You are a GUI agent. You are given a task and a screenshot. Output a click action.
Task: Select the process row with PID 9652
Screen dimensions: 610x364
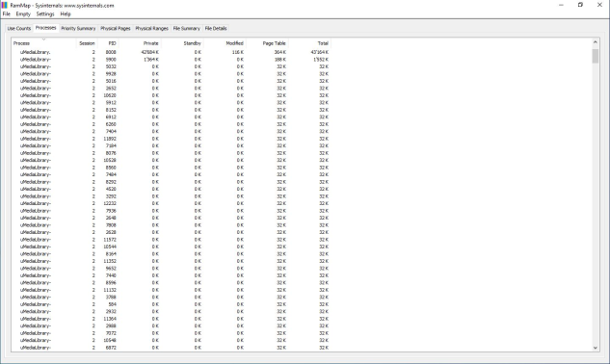click(x=172, y=268)
